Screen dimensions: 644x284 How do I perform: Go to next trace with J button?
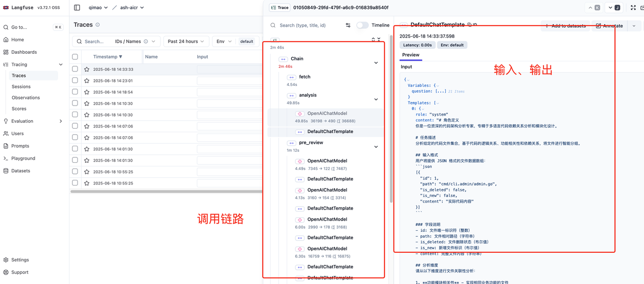coord(614,8)
